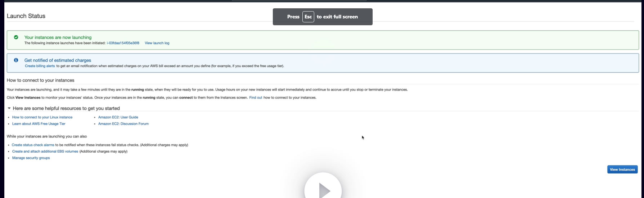Open Amazon EC2: User Guide link
Viewport: 644px width, 198px height.
[118, 117]
